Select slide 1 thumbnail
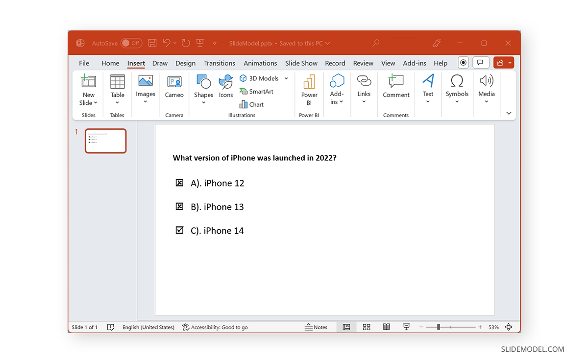Screen dimensions: 588x364 (105, 141)
